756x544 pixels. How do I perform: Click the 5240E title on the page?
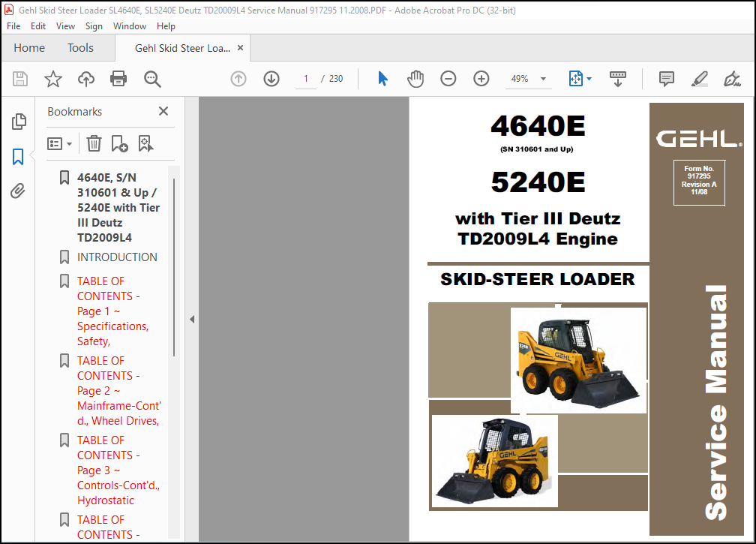pos(538,182)
